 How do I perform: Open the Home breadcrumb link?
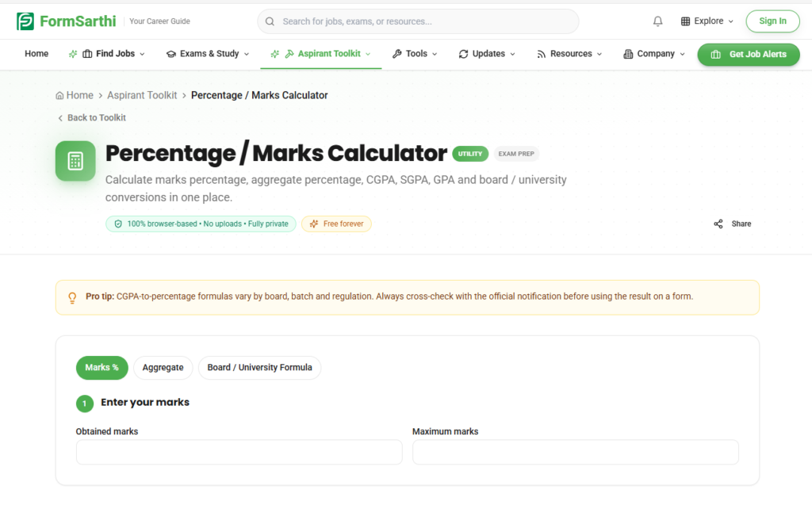coord(80,95)
